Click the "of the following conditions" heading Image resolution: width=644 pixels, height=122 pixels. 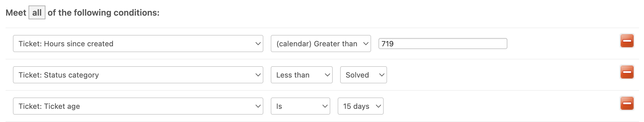click(103, 13)
